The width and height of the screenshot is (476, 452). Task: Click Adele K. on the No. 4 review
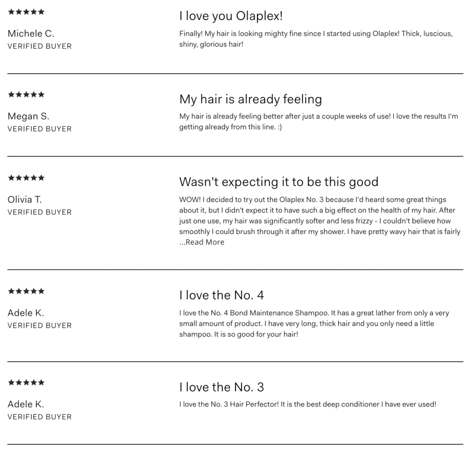[26, 312]
